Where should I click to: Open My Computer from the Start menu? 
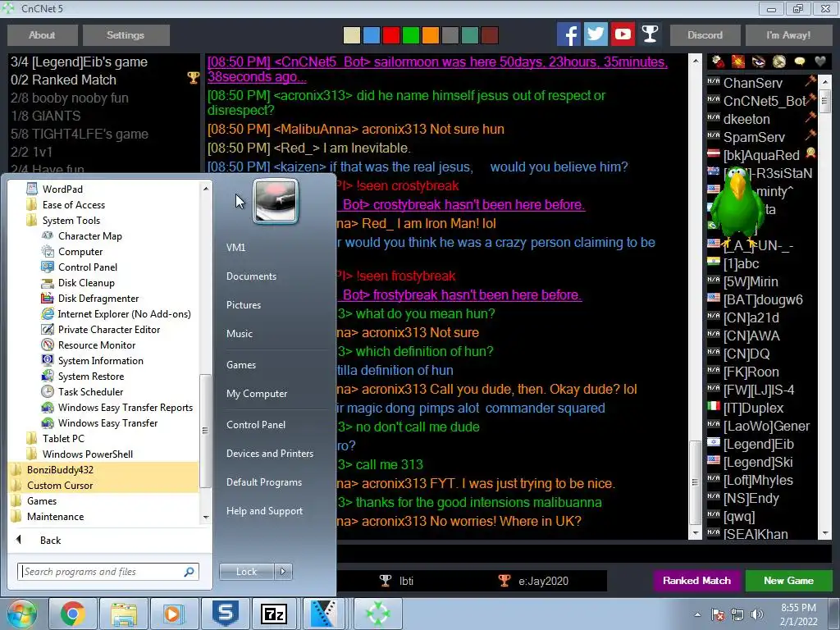(x=257, y=394)
